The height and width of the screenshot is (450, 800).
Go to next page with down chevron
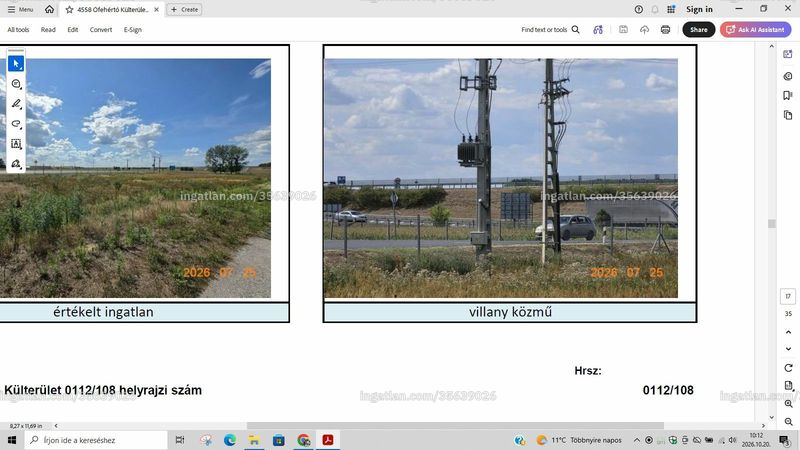[788, 349]
